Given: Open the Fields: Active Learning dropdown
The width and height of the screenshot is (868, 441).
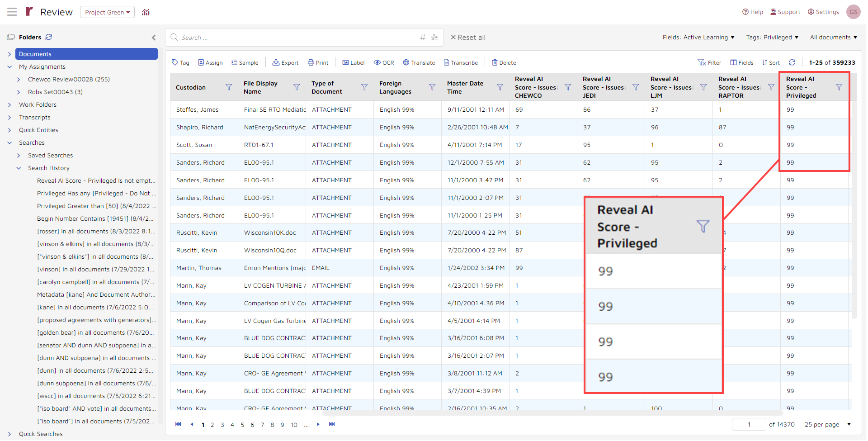Looking at the screenshot, I should click(x=698, y=37).
